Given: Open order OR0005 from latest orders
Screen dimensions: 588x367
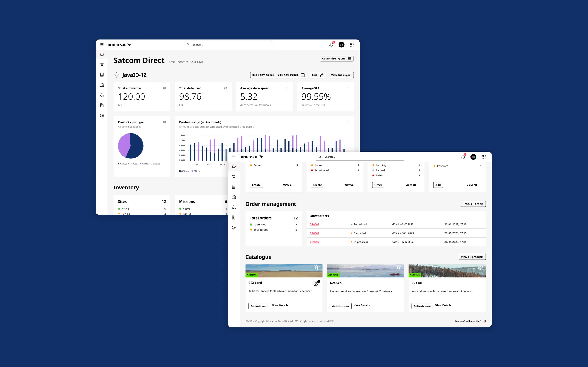Looking at the screenshot, I should pyautogui.click(x=314, y=224).
